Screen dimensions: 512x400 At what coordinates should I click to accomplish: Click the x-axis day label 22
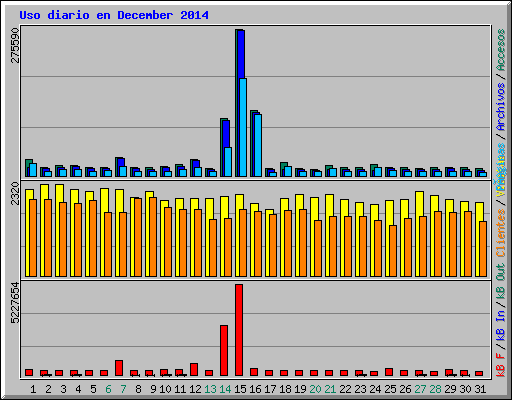pos(345,389)
